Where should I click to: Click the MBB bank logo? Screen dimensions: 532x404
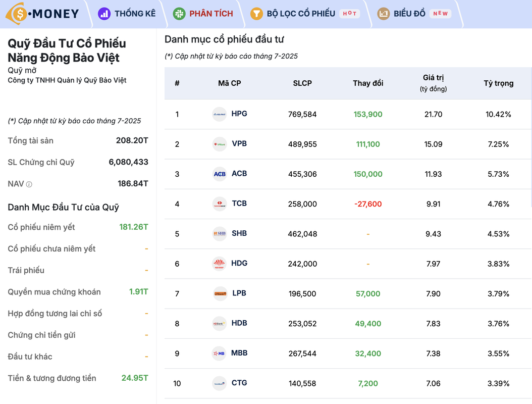pyautogui.click(x=219, y=353)
